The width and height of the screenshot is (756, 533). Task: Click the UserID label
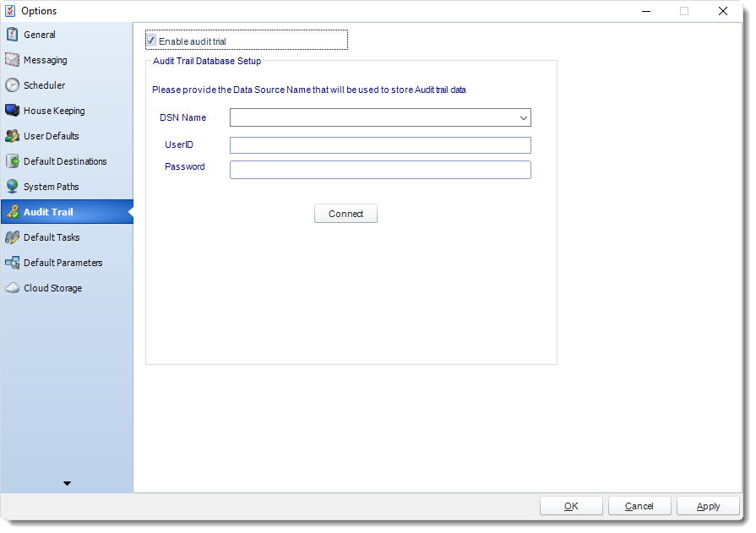[179, 144]
